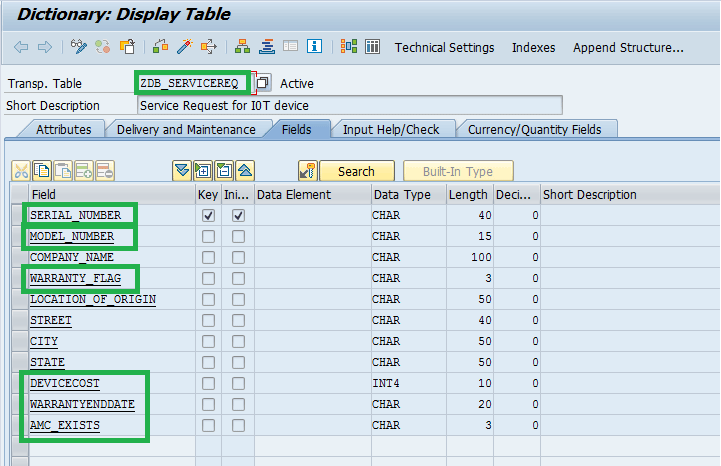This screenshot has width=721, height=466.
Task: Toggle Key checkbox for DEVICECOST
Action: (x=208, y=383)
